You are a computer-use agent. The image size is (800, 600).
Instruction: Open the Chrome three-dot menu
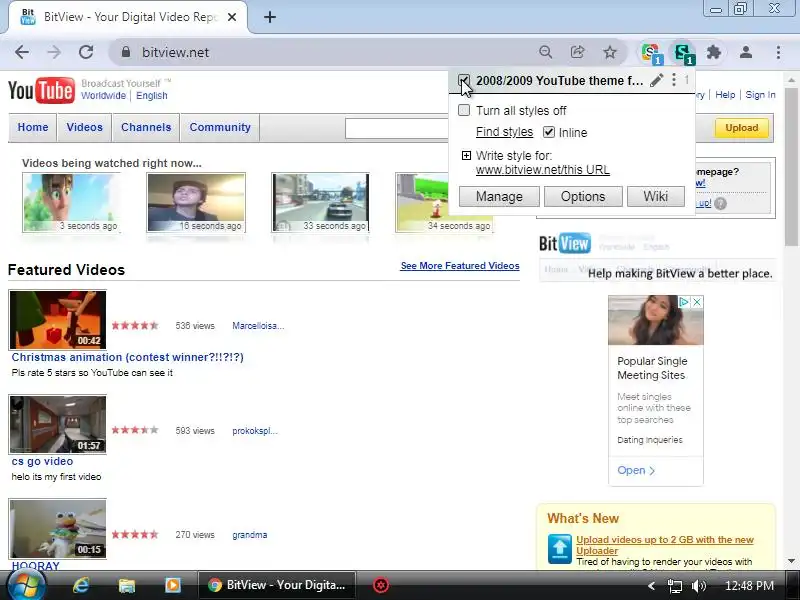click(x=778, y=52)
